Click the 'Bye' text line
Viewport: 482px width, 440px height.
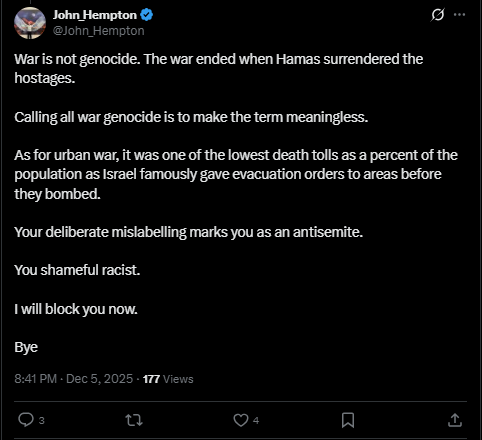pos(26,347)
